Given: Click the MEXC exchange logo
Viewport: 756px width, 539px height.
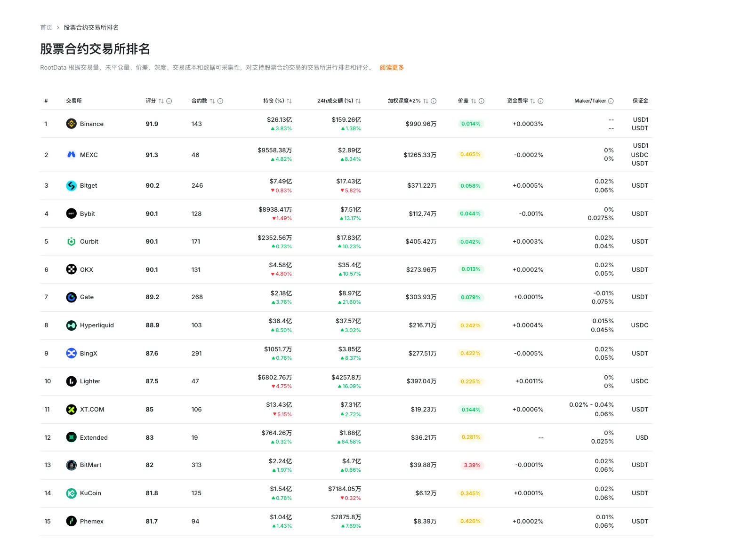Looking at the screenshot, I should click(x=71, y=155).
